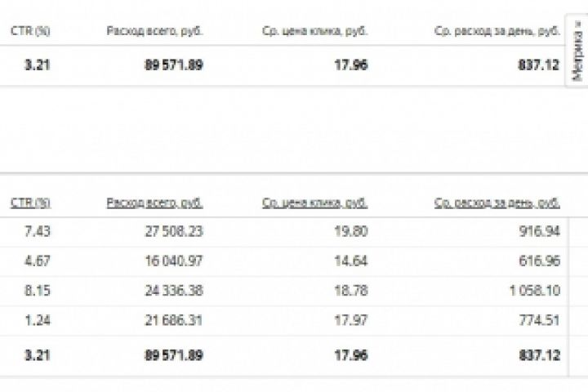Viewport: 588px width, 392px height.
Task: Select the spend cell 16 040.97
Action: [173, 261]
